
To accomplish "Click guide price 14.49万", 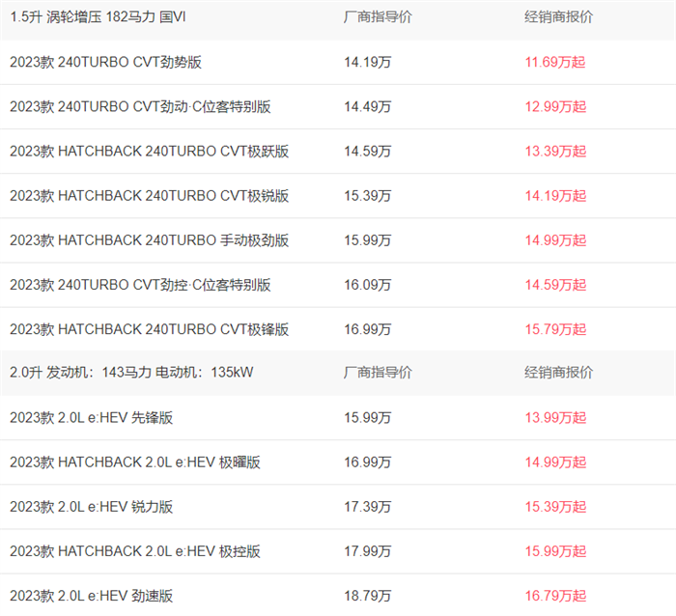I will (367, 106).
